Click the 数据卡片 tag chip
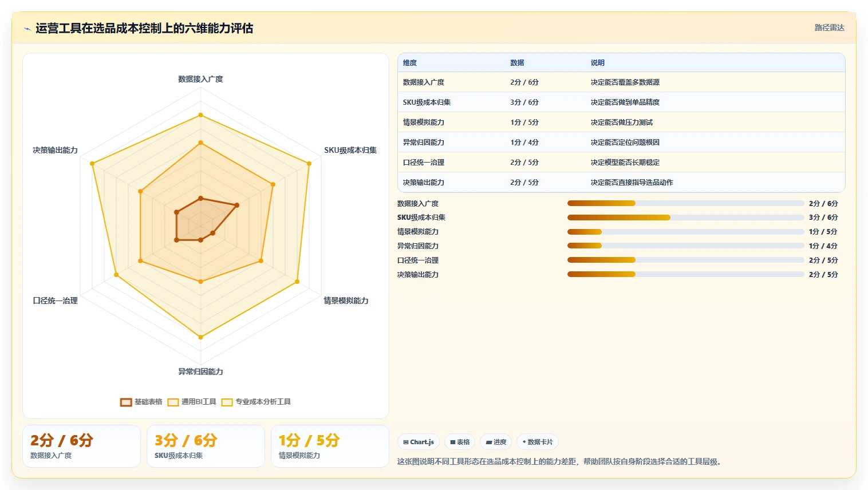868x490 pixels. click(538, 442)
